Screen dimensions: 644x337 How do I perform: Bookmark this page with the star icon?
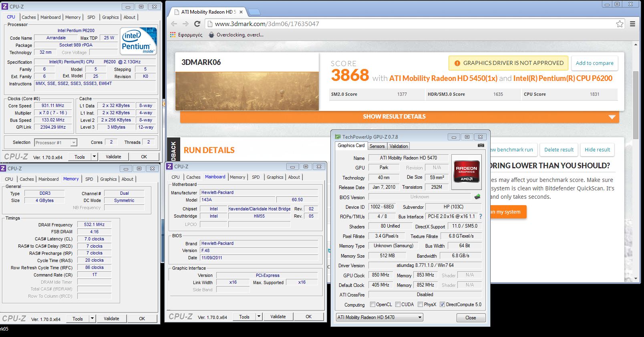coord(620,24)
